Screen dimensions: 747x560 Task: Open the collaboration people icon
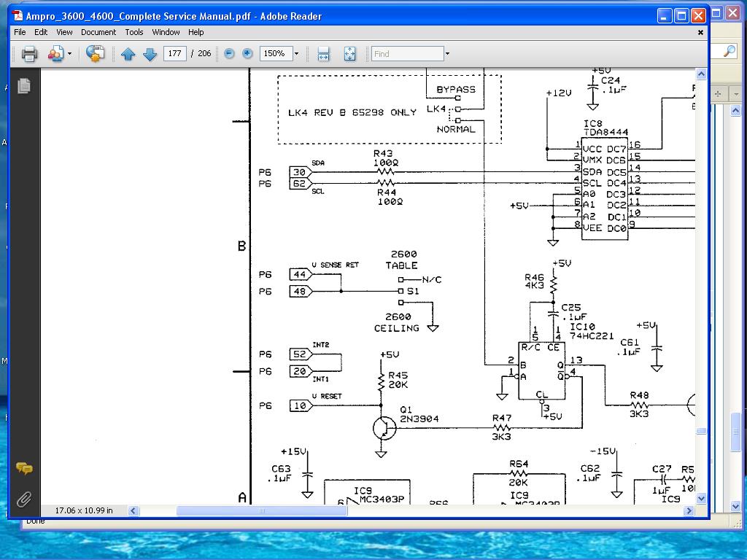(x=55, y=54)
